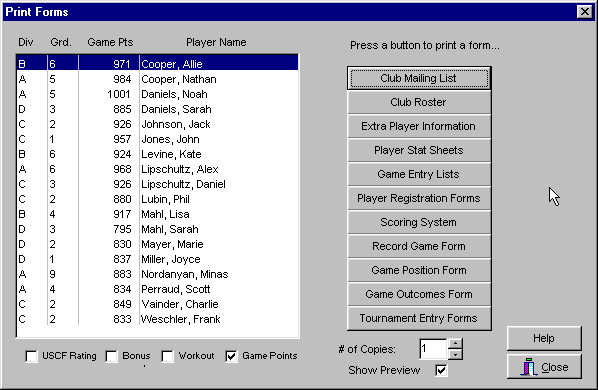Open the Club Roster form
Image resolution: width=598 pixels, height=390 pixels.
419,102
